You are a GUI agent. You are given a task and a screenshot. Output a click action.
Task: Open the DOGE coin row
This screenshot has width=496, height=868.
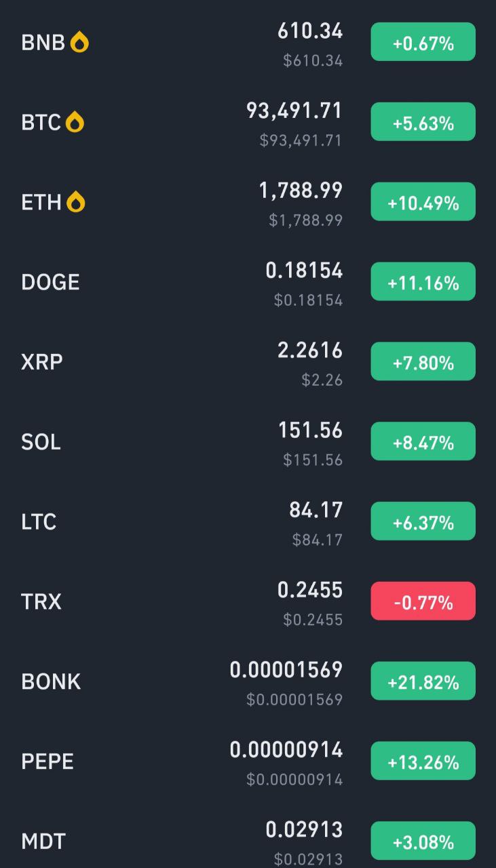click(x=248, y=282)
